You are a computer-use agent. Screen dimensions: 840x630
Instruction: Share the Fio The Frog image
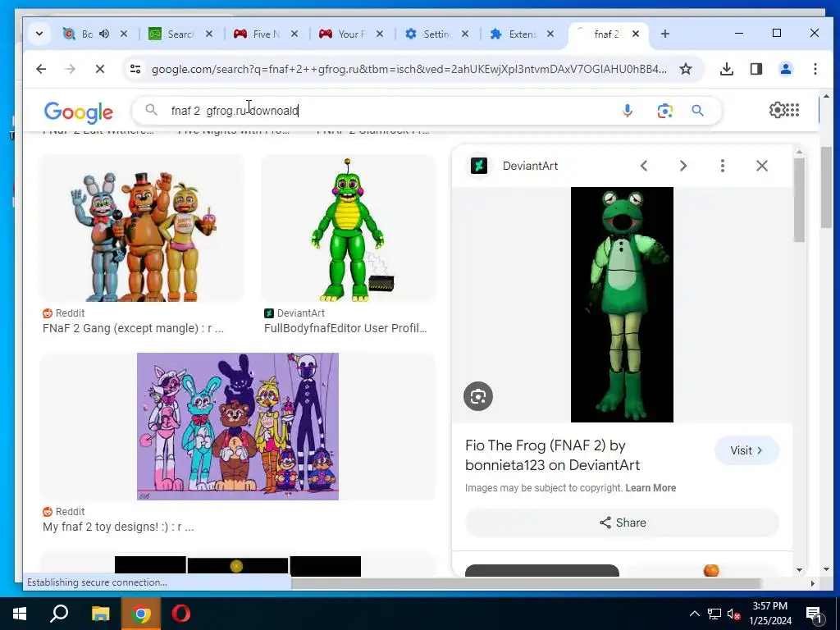tap(622, 523)
